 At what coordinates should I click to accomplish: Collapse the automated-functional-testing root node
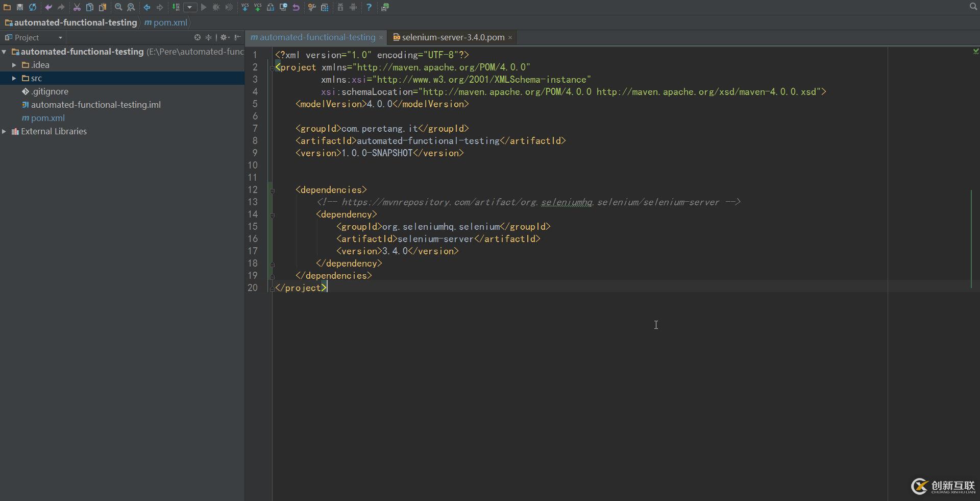click(4, 52)
